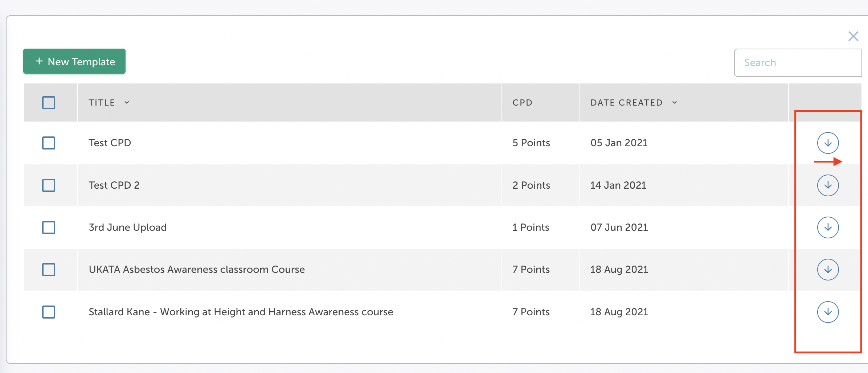Download the Stallard Kane template
This screenshot has height=373, width=868.
pos(828,312)
